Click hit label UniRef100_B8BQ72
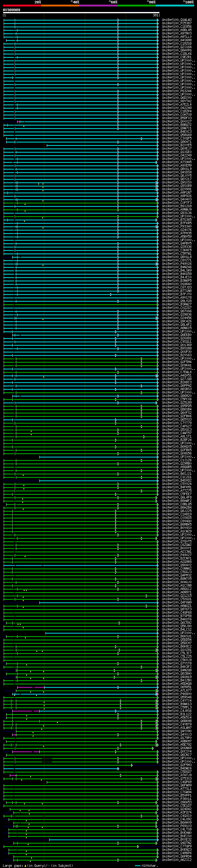 pyautogui.click(x=177, y=125)
